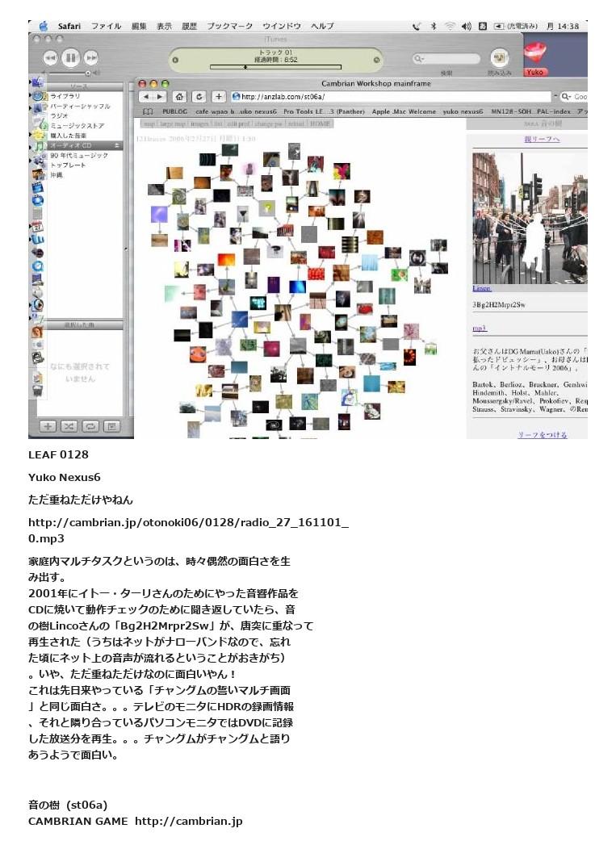The height and width of the screenshot is (841, 616).
Task: Click the menu bar clock 14:38
Action: [x=563, y=26]
